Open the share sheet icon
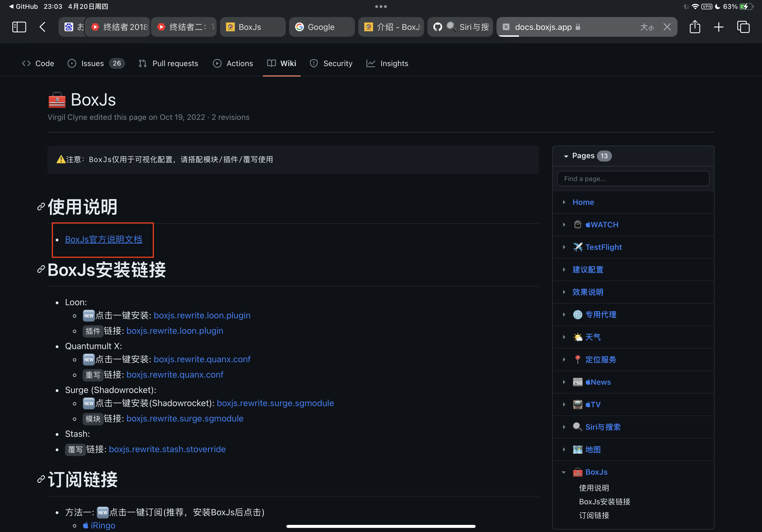This screenshot has width=762, height=532. click(695, 27)
